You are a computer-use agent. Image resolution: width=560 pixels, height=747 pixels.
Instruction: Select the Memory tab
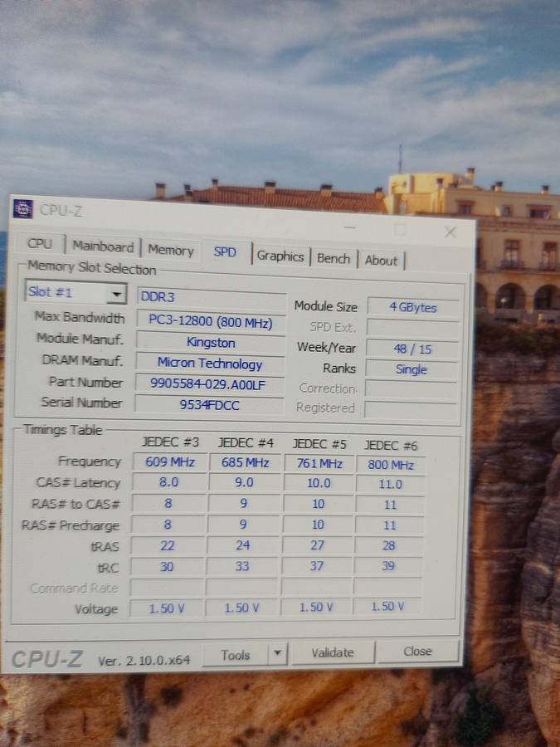(171, 250)
